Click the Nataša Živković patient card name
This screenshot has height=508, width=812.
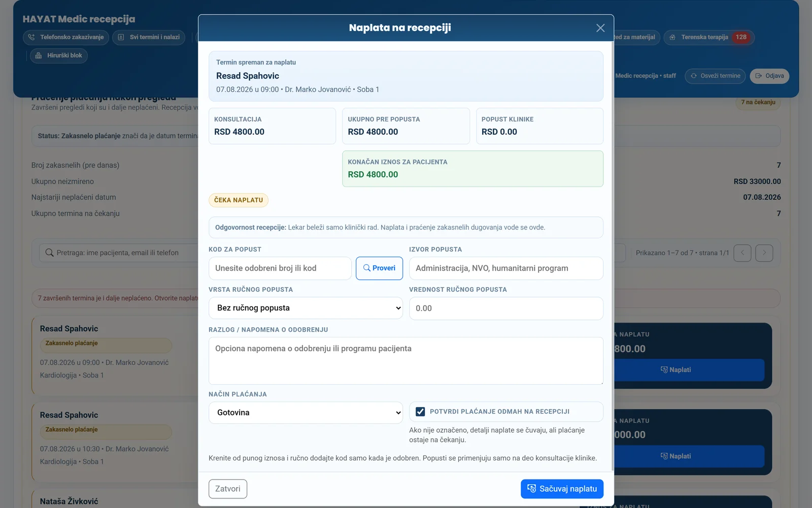point(69,501)
